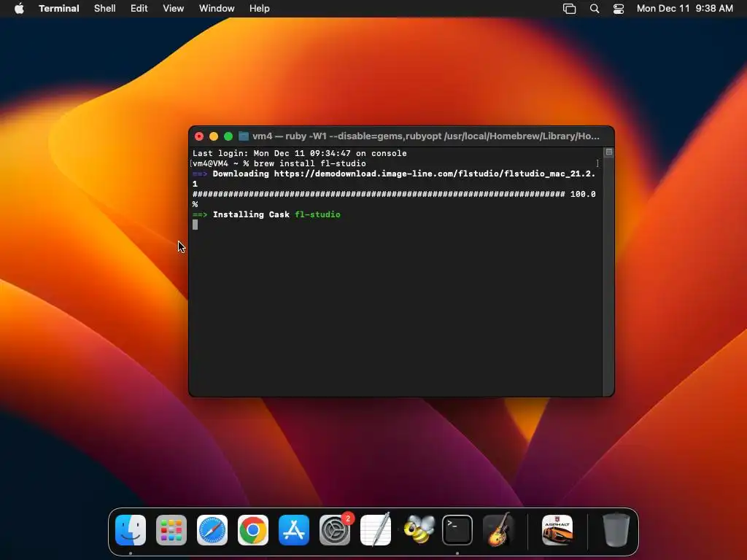Open Launchpad from the Dock

[x=171, y=529]
